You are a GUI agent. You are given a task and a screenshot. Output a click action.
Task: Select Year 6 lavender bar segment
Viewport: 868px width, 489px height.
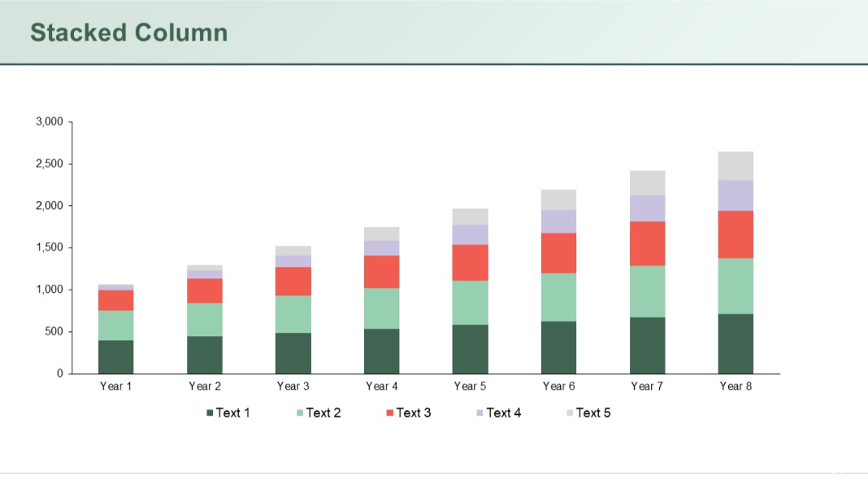[559, 221]
